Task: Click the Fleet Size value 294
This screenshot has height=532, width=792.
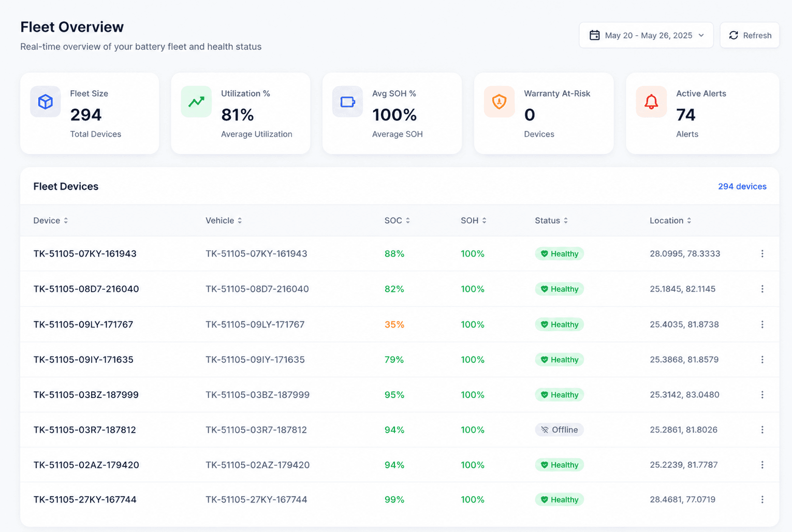Action: (86, 114)
